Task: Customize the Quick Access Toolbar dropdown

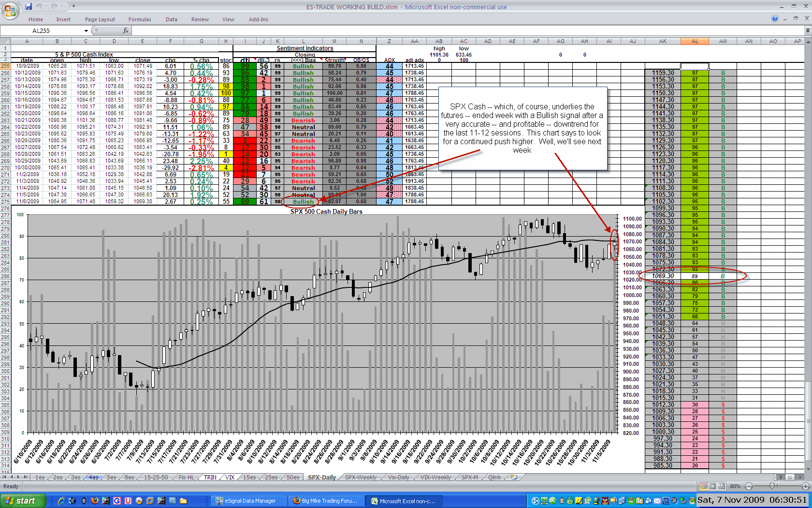Action: tap(73, 6)
